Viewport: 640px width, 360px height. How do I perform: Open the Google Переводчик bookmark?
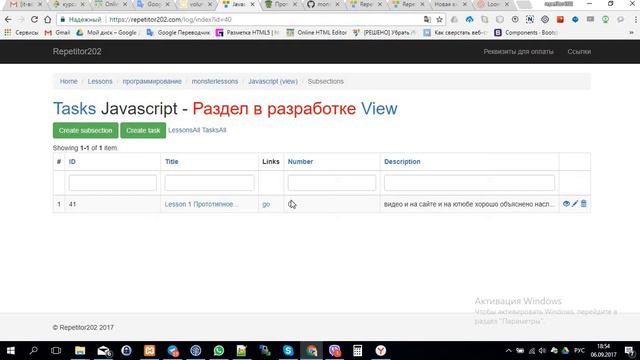point(178,33)
